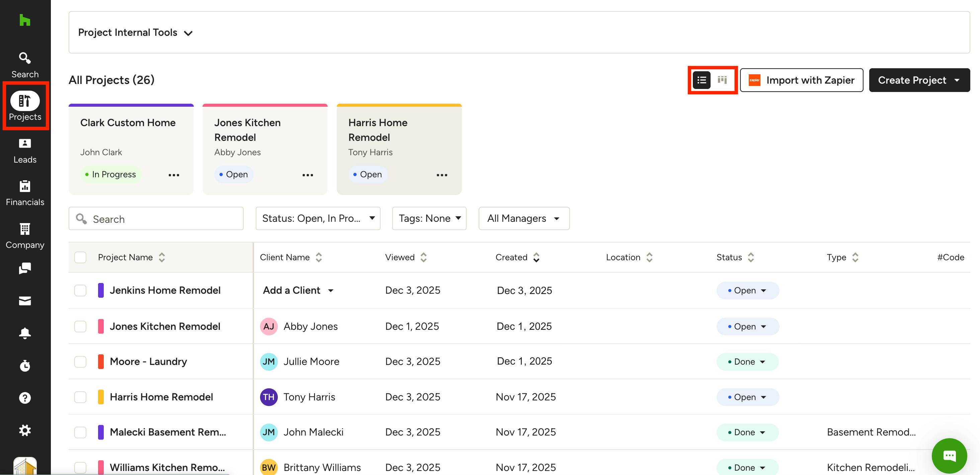The image size is (980, 475).
Task: Open the messages chat icon in sidebar
Action: click(25, 268)
